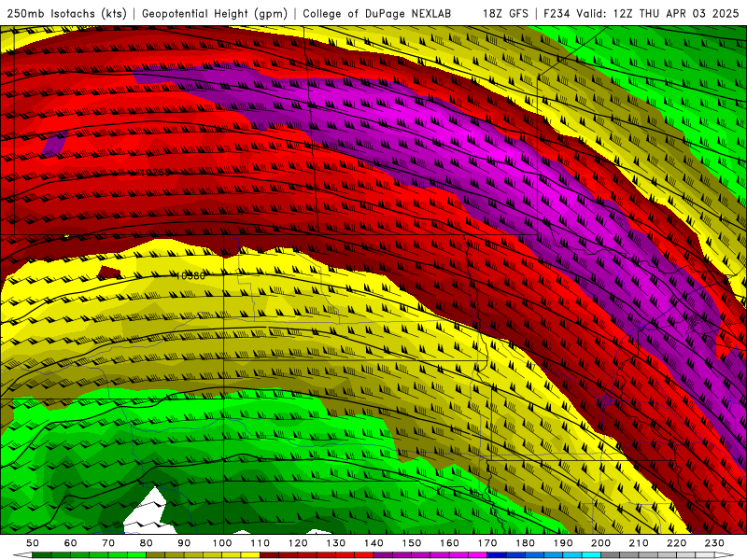Click the 10380 height contour label
The image size is (747, 560).
(x=190, y=275)
